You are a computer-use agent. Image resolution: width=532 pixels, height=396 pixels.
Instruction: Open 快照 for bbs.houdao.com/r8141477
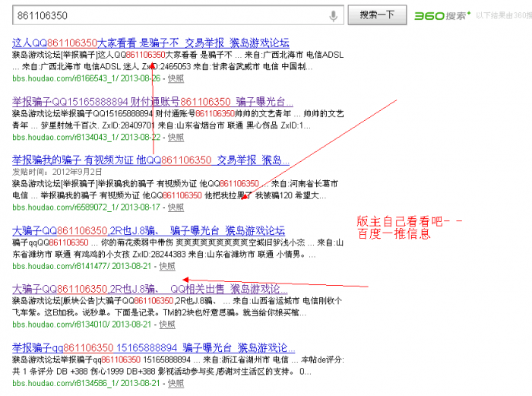[167, 266]
